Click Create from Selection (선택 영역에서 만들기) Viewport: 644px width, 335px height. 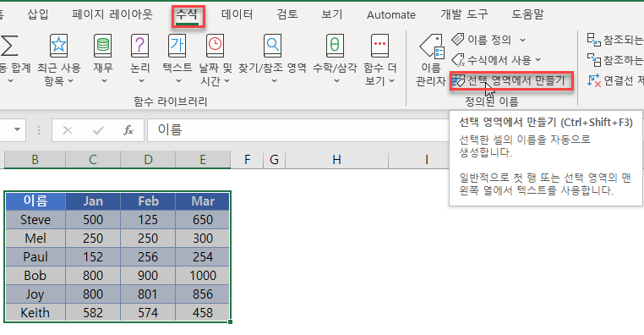coord(511,80)
